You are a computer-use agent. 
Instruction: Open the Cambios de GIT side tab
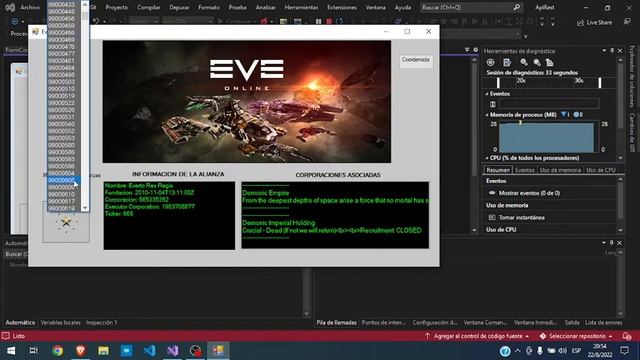click(632, 132)
